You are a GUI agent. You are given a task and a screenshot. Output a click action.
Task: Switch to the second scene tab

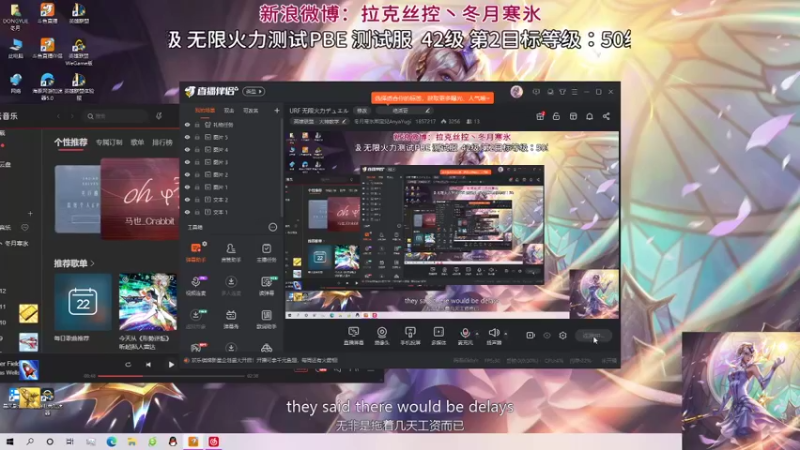[229, 110]
